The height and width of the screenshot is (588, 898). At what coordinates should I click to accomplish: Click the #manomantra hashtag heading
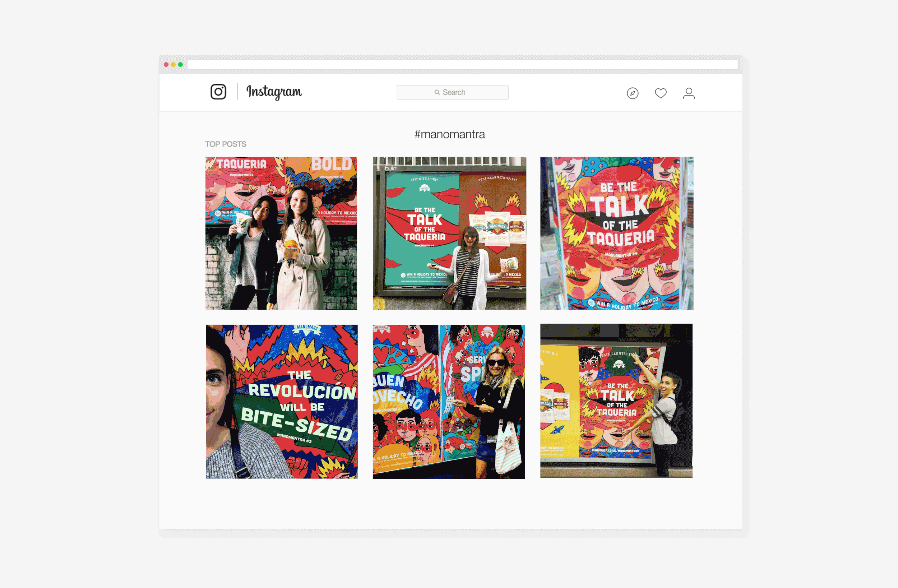(x=449, y=134)
